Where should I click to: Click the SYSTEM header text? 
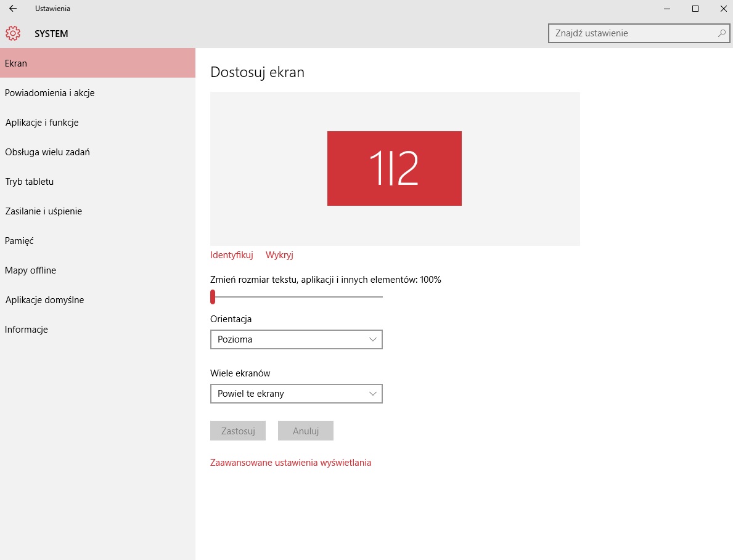(51, 34)
